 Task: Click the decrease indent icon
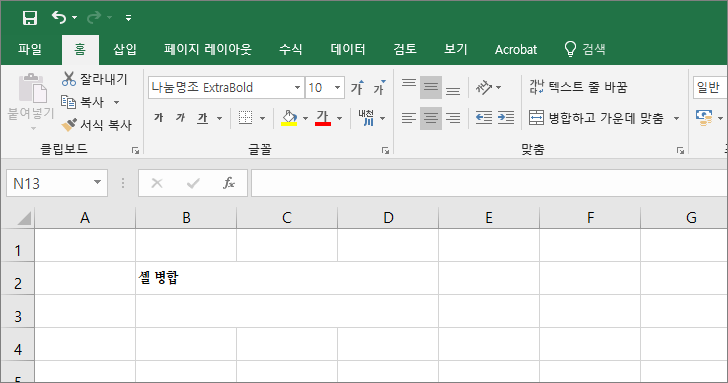click(484, 118)
